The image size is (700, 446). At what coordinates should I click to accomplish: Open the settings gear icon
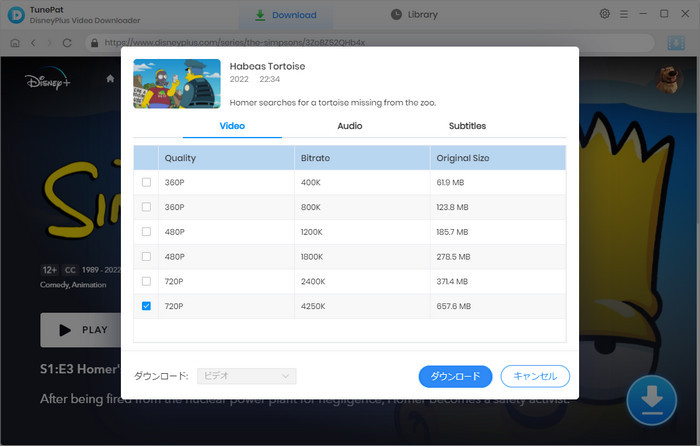[x=604, y=14]
